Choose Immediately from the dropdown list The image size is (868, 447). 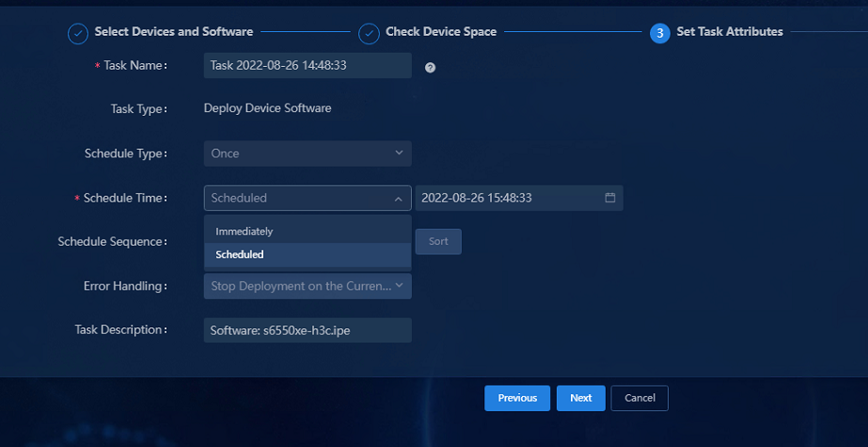[308, 231]
